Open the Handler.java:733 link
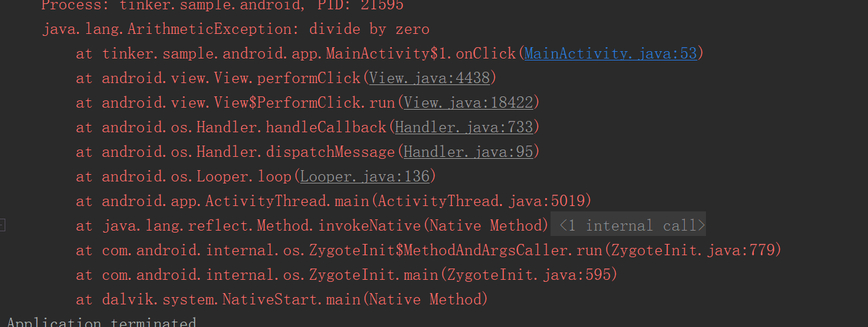 464,128
